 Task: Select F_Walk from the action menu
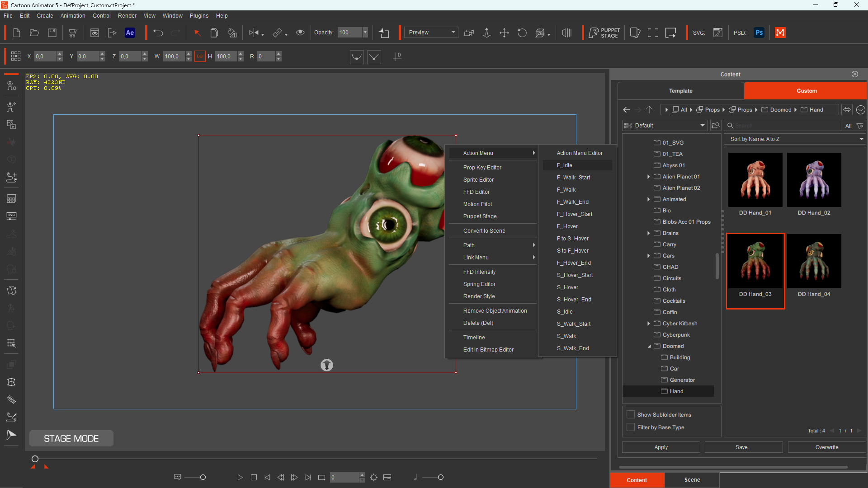566,190
